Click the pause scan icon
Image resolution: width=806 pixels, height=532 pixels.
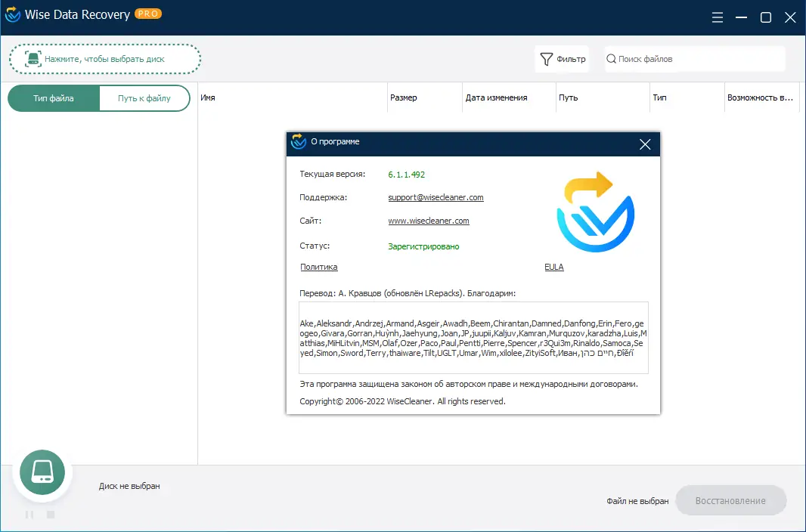click(29, 514)
